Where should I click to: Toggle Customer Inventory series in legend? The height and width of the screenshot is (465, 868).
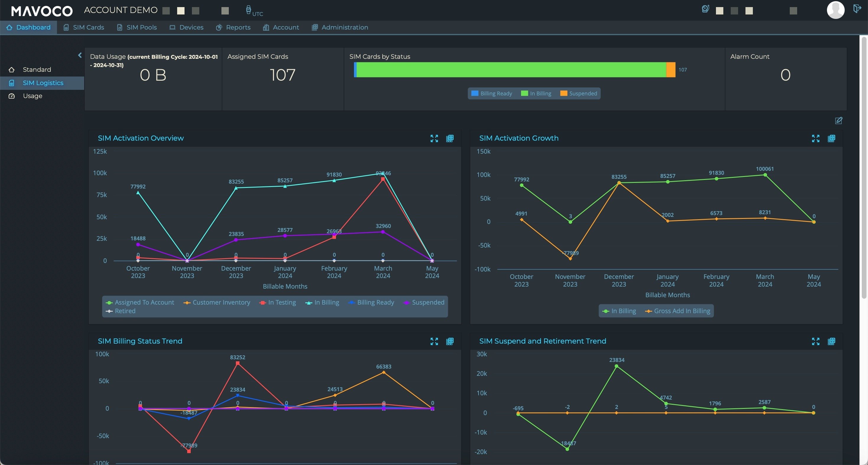[217, 303]
